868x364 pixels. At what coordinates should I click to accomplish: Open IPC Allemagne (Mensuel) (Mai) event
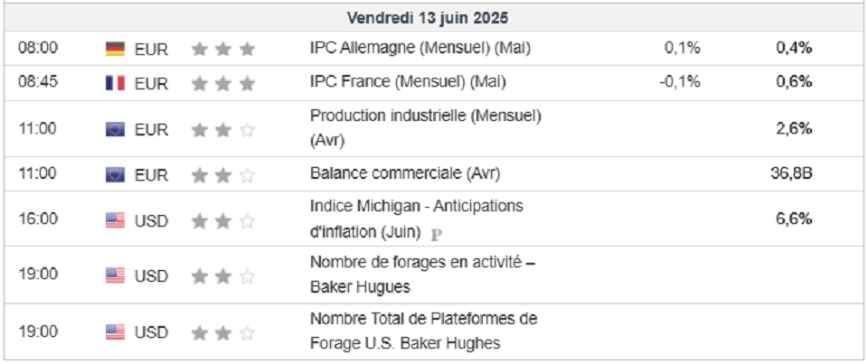click(420, 48)
